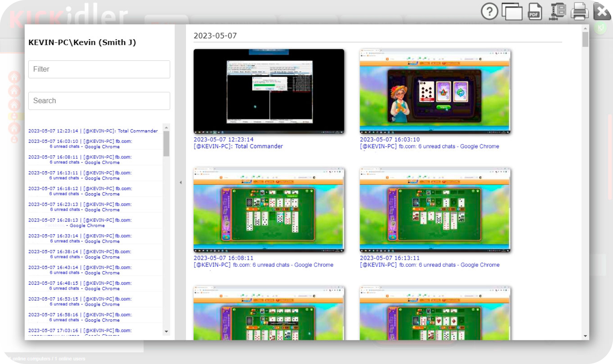Select list entry 2023-05-07 16:53:15 fb.com

click(x=80, y=301)
